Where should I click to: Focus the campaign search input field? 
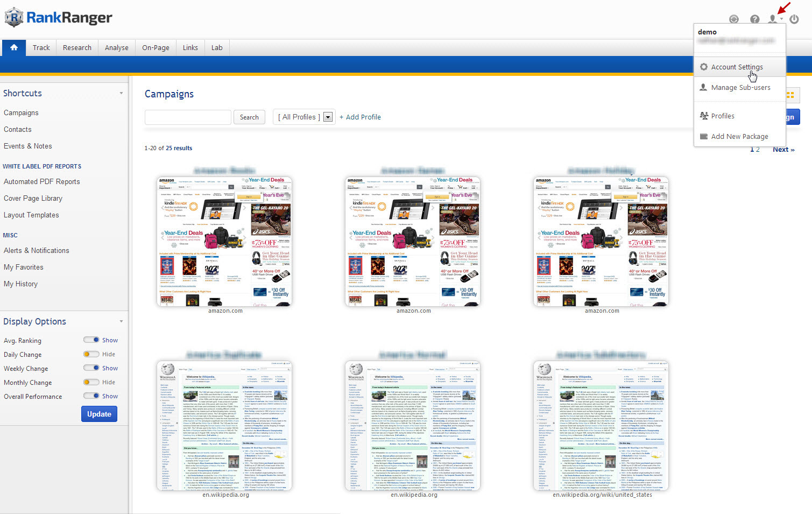point(188,117)
